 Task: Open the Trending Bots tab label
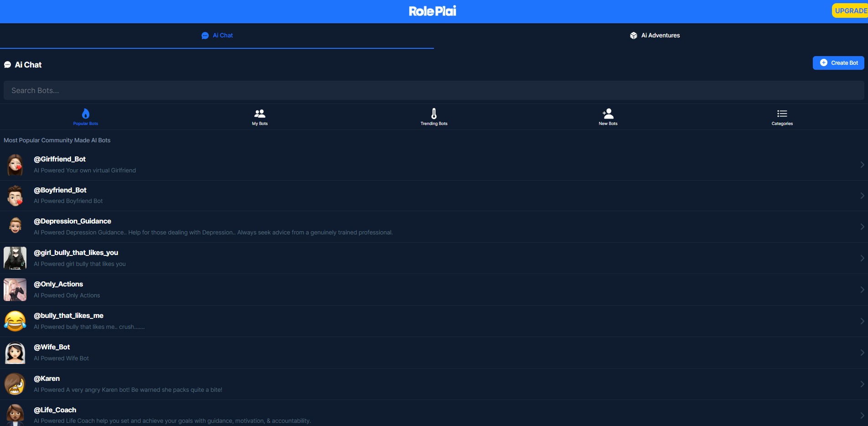tap(434, 124)
